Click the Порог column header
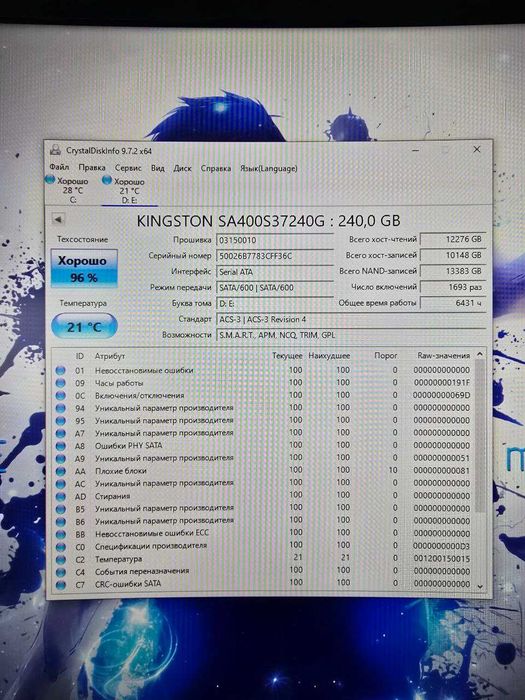The width and height of the screenshot is (525, 700). (386, 356)
